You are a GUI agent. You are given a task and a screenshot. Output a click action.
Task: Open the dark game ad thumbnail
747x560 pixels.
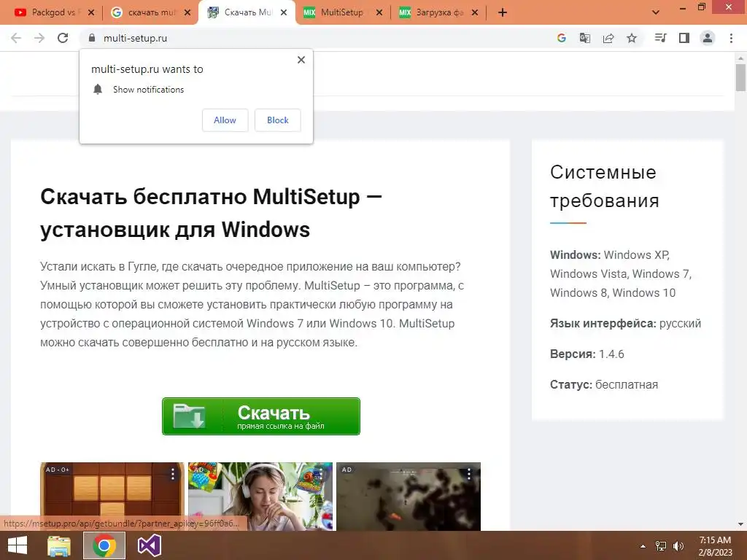[409, 496]
